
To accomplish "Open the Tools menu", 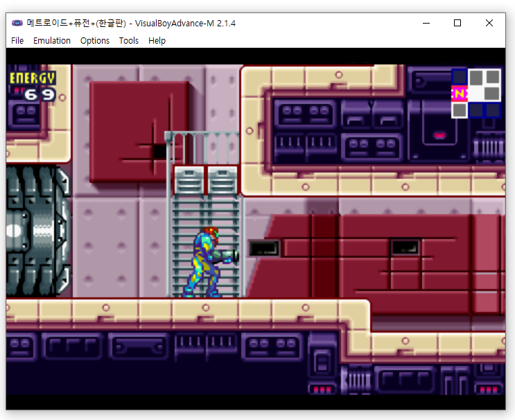I will click(128, 41).
